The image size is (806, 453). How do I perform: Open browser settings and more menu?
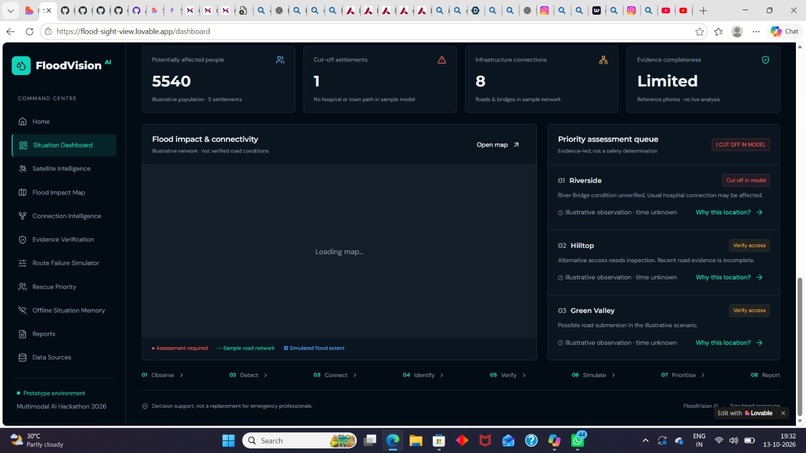pos(756,32)
